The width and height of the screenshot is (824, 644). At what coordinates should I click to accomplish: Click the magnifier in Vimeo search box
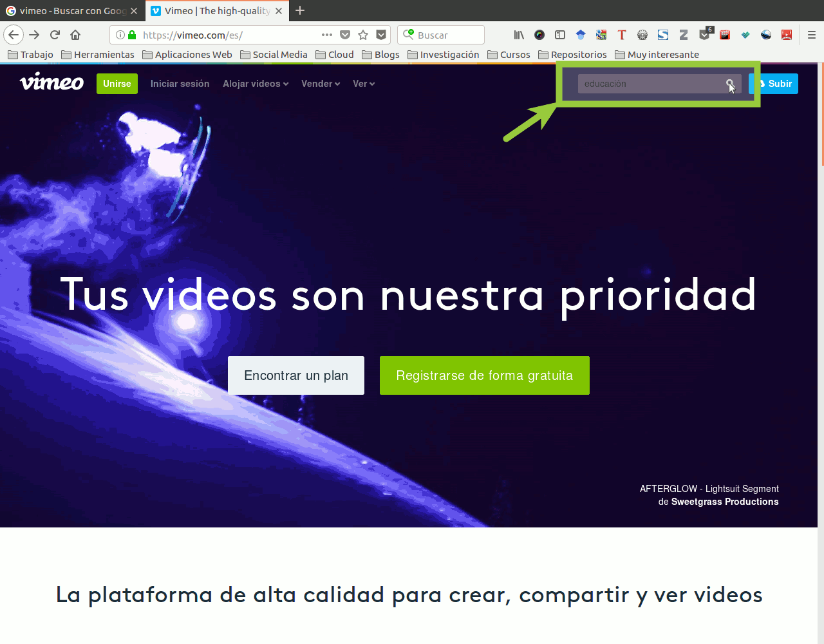pyautogui.click(x=730, y=84)
